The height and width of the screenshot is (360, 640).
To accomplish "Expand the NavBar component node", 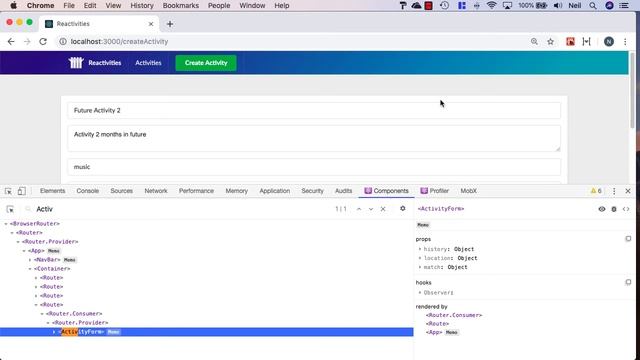I will [x=30, y=260].
